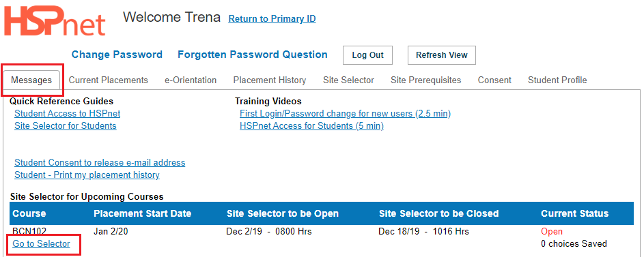Switch to the Current Placements tab
This screenshot has width=644, height=257.
(109, 80)
